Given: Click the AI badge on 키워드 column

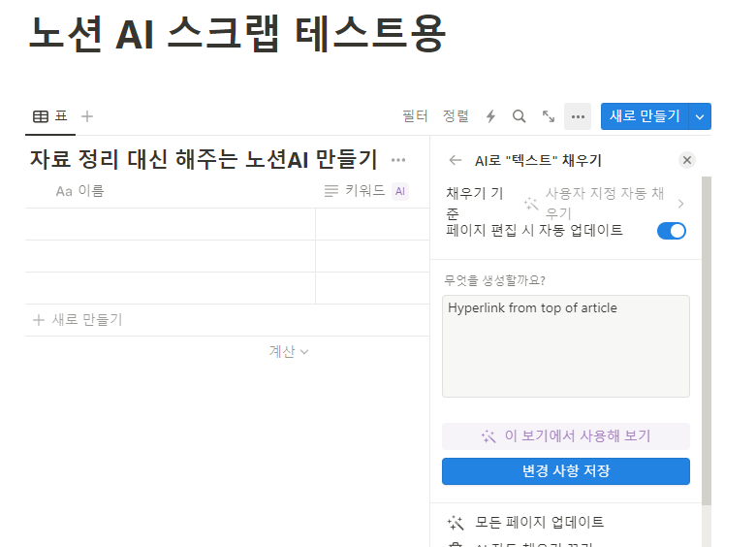Looking at the screenshot, I should pos(400,191).
